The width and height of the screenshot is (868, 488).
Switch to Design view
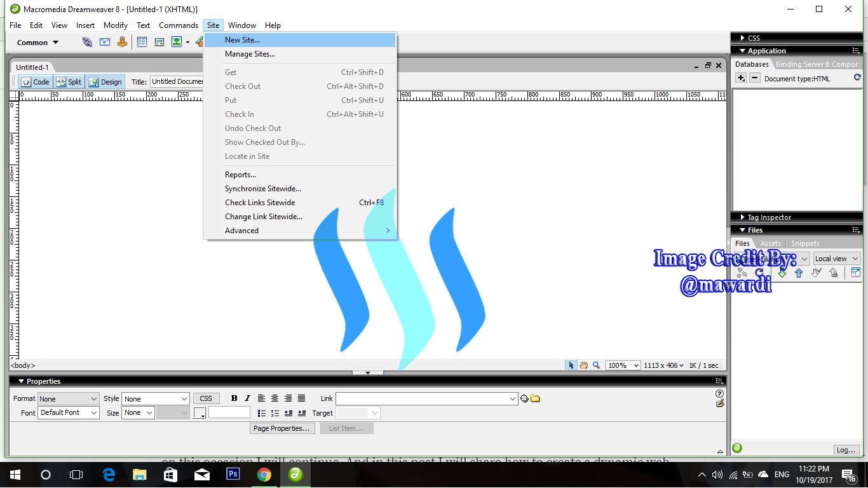[x=105, y=81]
